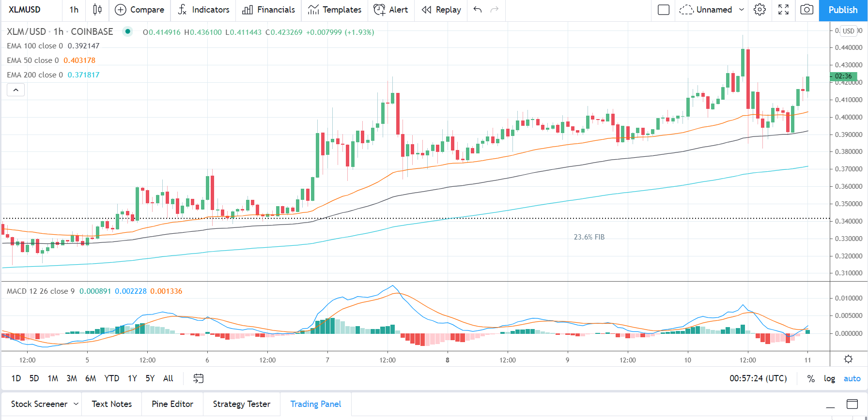Viewport: 868px width, 420px height.
Task: Start bar Replay mode
Action: pyautogui.click(x=441, y=10)
